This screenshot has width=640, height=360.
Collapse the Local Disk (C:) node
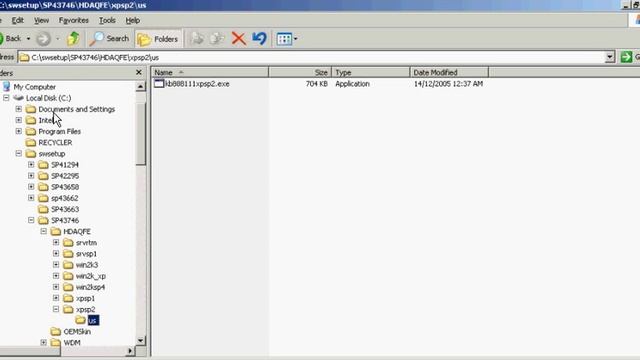(6, 98)
